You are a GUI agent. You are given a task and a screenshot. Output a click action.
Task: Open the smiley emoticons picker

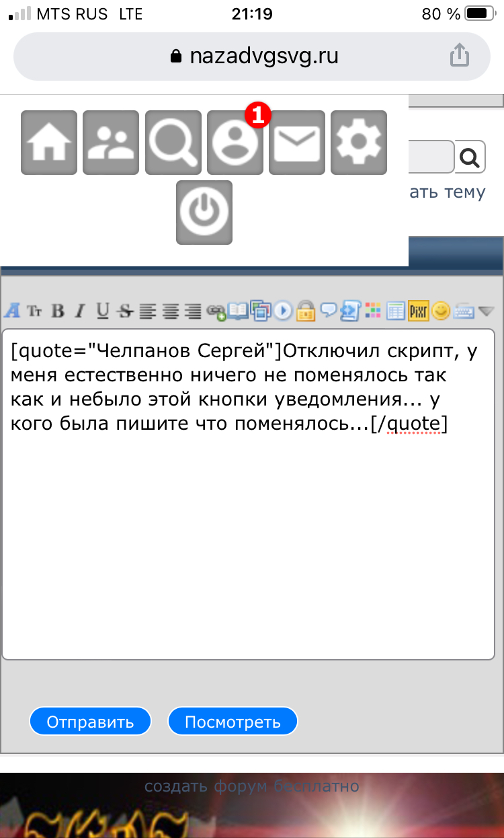(440, 311)
